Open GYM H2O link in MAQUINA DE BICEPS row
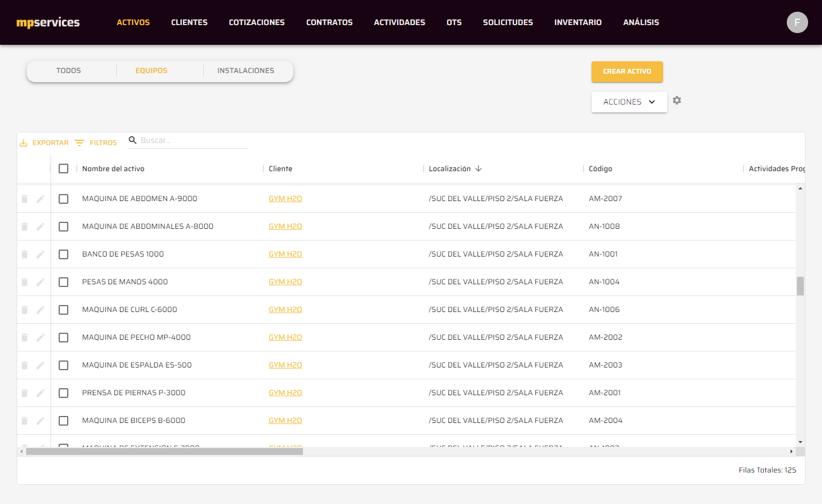The width and height of the screenshot is (822, 504). 285,420
